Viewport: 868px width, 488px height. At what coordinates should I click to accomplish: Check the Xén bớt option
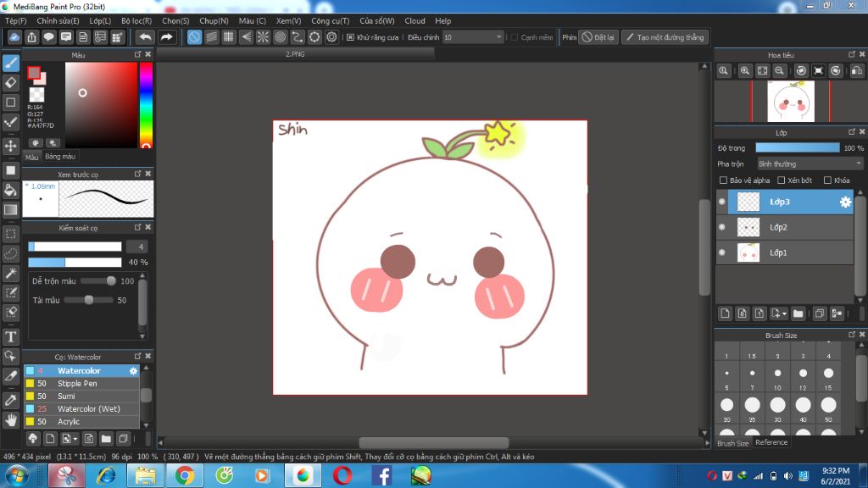point(781,180)
